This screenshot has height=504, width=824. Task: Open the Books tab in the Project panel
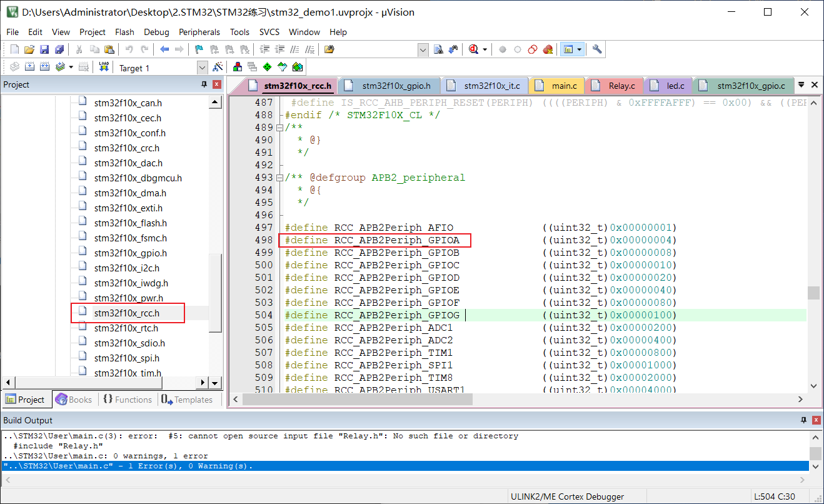click(x=74, y=400)
